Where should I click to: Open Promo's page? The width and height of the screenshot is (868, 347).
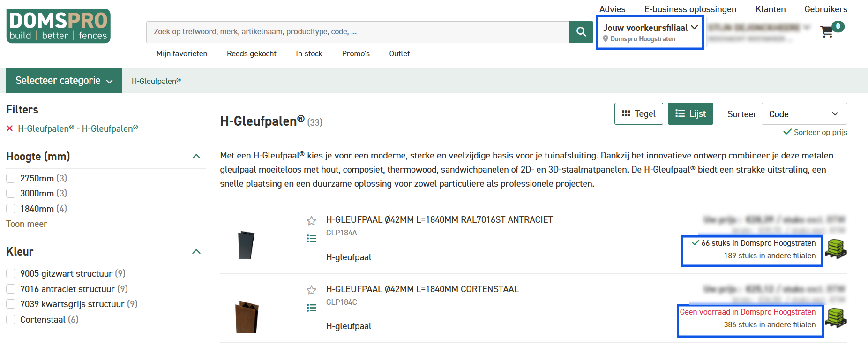(x=356, y=53)
